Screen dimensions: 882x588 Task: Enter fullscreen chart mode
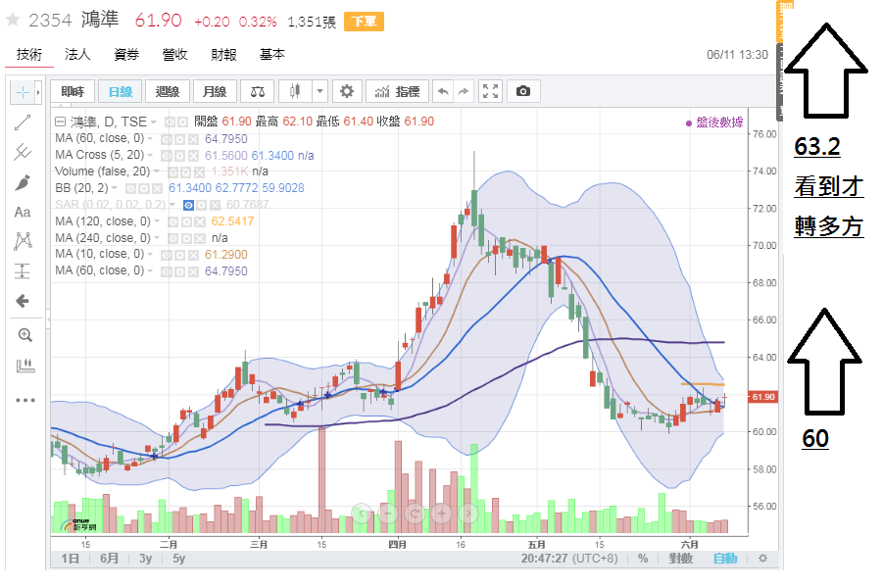pyautogui.click(x=491, y=91)
